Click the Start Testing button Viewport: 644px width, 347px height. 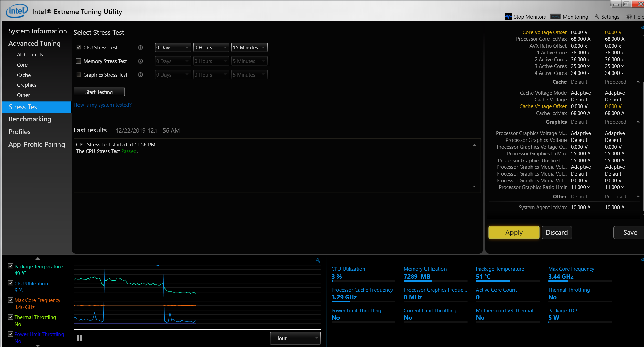[x=99, y=92]
